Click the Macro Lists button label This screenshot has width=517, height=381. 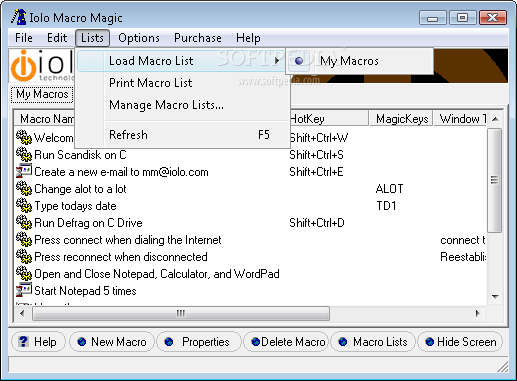(380, 342)
